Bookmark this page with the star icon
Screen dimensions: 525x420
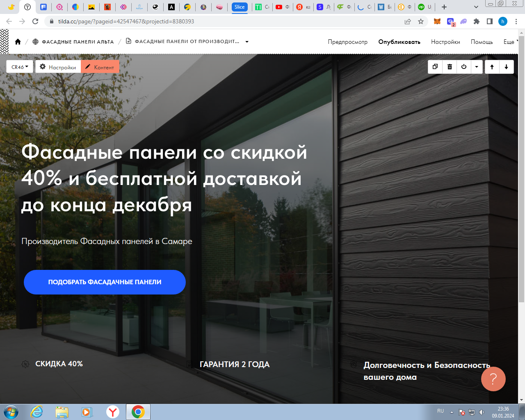coord(421,21)
